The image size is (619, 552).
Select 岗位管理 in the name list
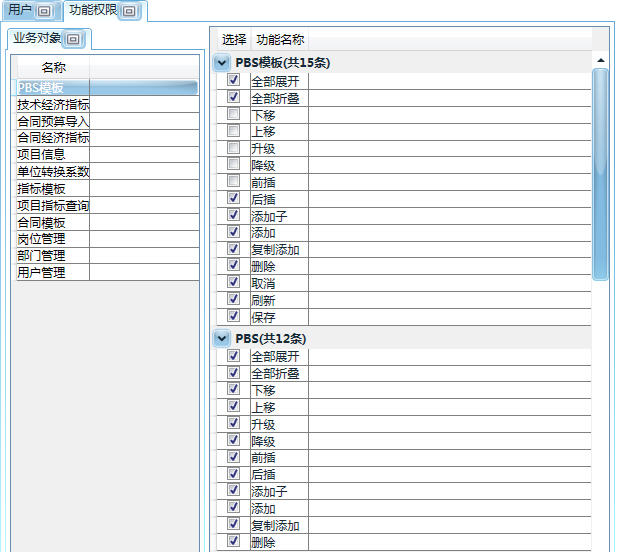point(107,239)
